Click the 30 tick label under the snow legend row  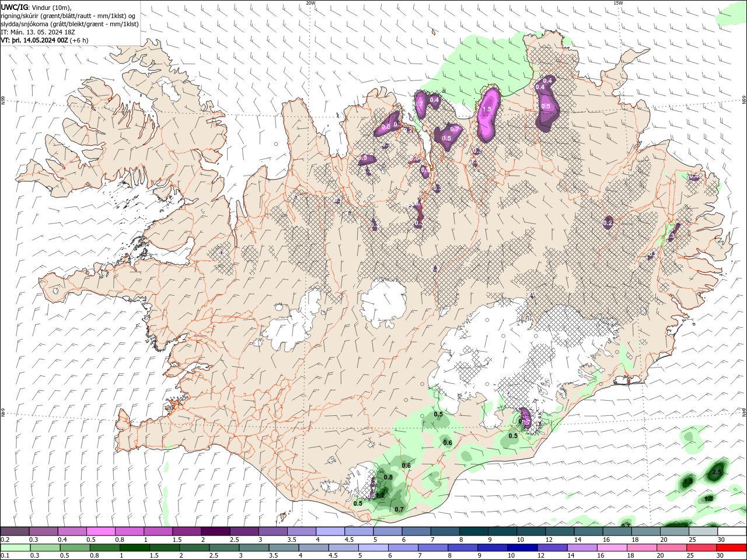pos(721,540)
